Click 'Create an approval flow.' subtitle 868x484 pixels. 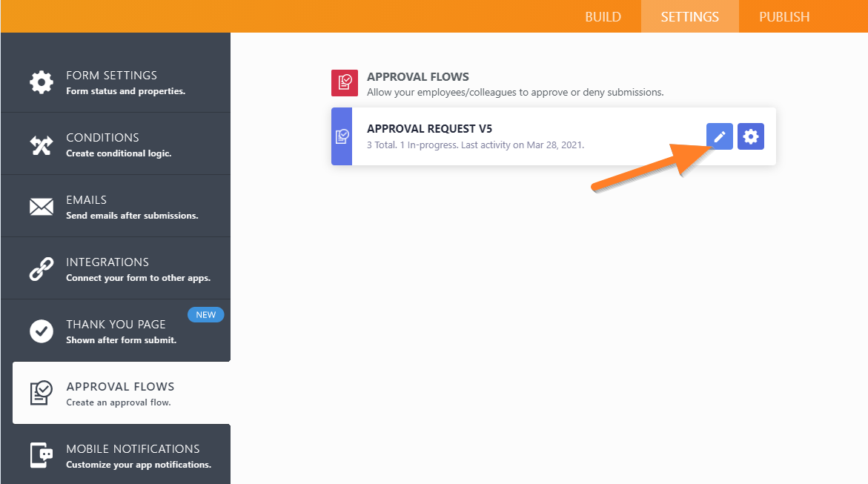click(x=119, y=402)
